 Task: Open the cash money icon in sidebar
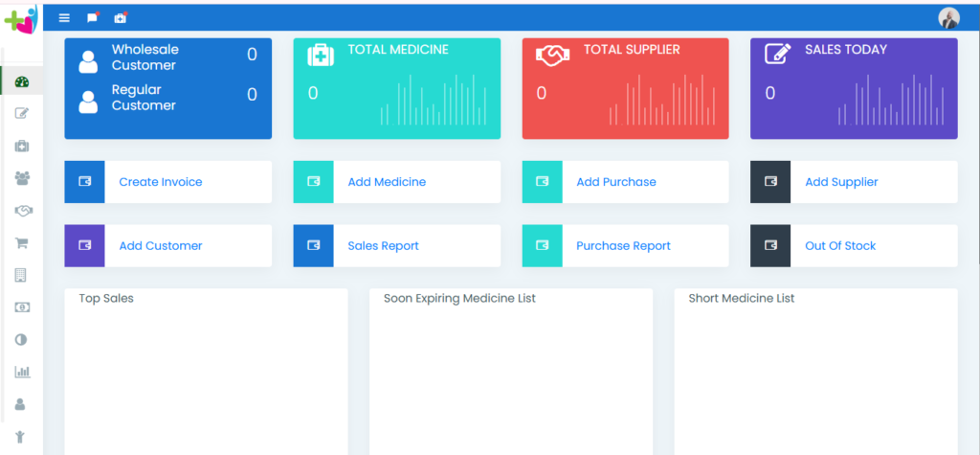pyautogui.click(x=21, y=307)
